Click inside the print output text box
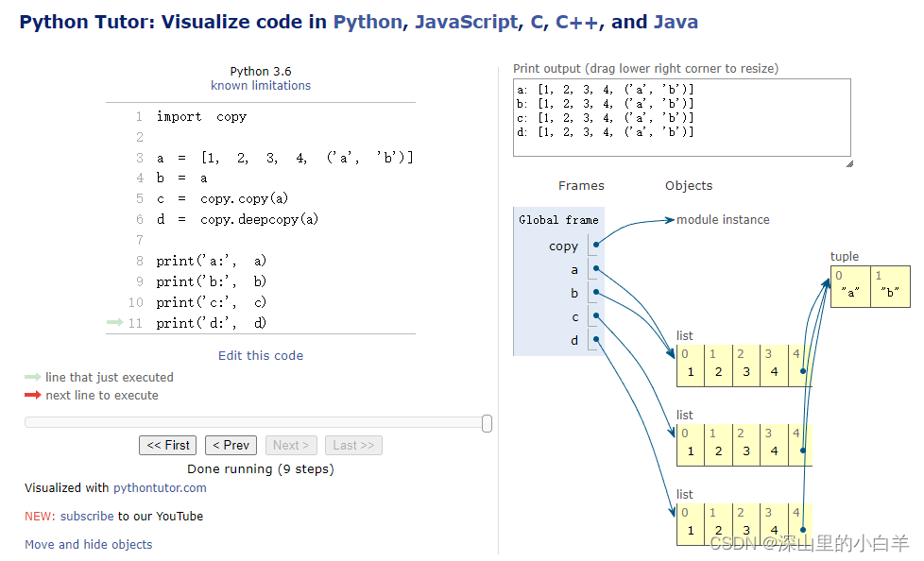Viewport: 924px width, 561px height. pos(681,117)
